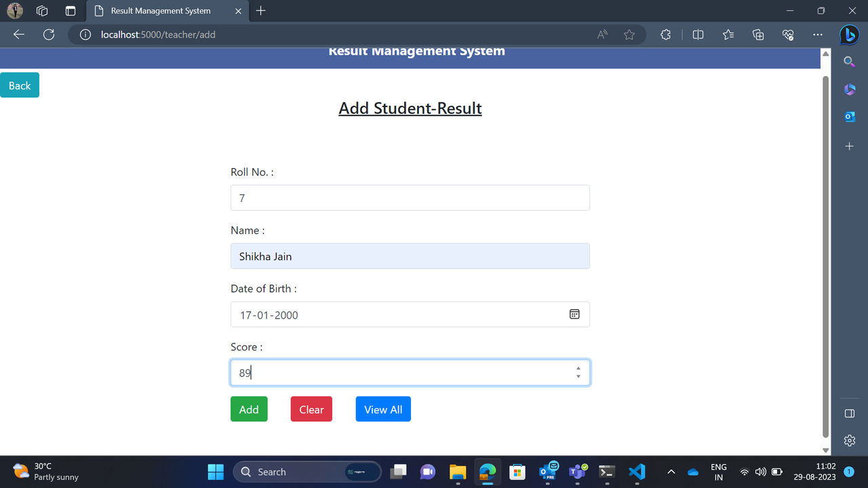The height and width of the screenshot is (488, 868).
Task: Expand hidden system tray icons
Action: pyautogui.click(x=671, y=471)
